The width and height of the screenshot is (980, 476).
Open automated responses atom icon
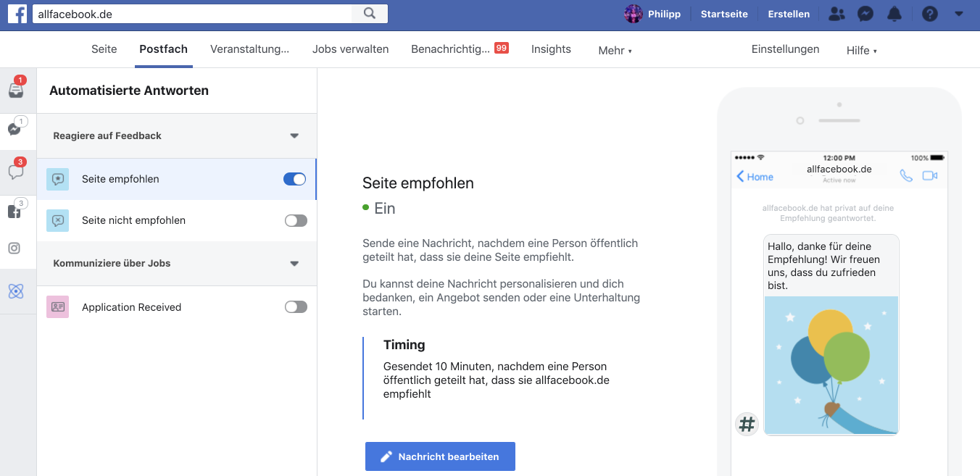point(16,291)
